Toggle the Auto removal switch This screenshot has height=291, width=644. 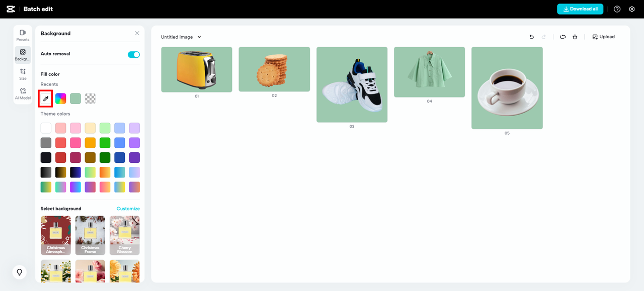pos(134,54)
